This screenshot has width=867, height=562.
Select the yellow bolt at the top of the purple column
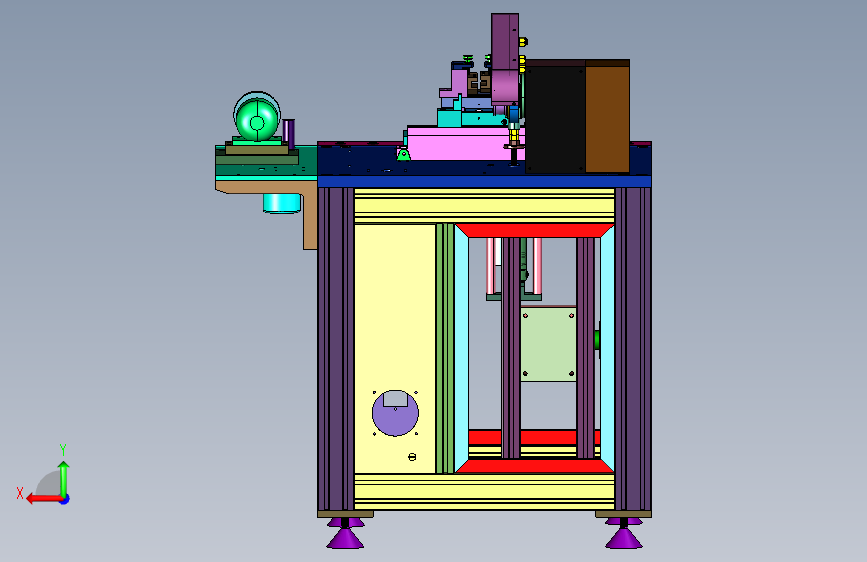(x=523, y=41)
